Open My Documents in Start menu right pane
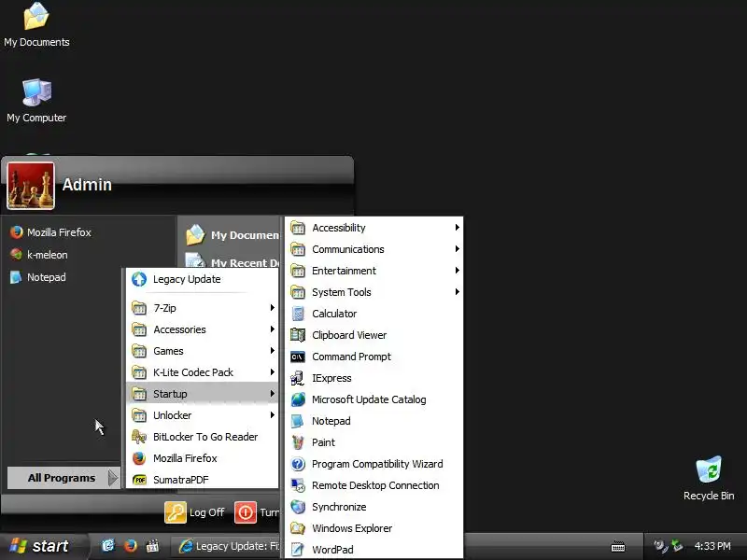Image resolution: width=747 pixels, height=560 pixels. (232, 235)
